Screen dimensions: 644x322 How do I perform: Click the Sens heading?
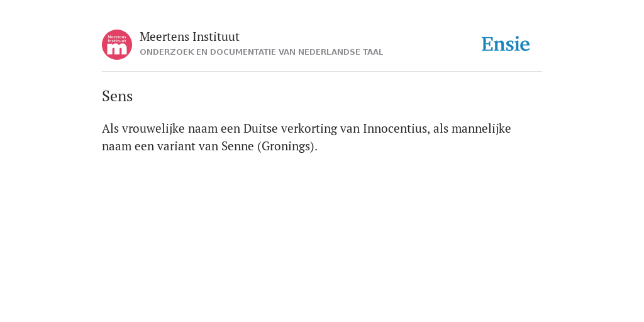[x=117, y=96]
